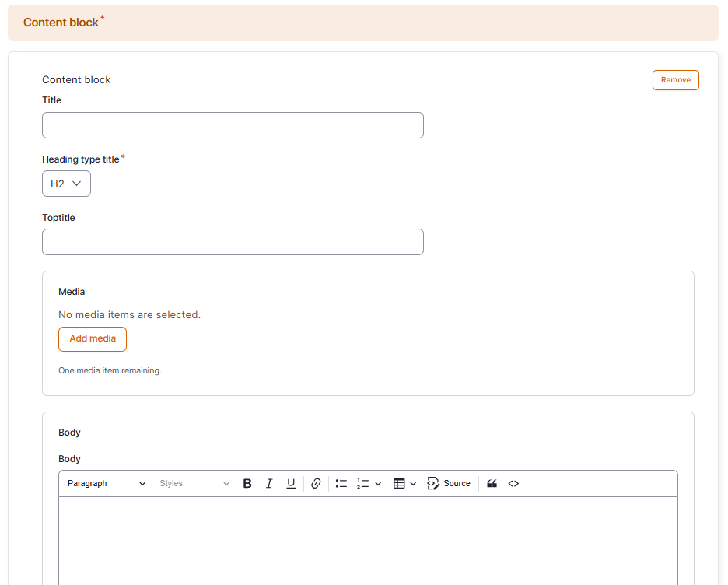Click 'No media items are selected.' text
The image size is (728, 585).
click(x=130, y=315)
